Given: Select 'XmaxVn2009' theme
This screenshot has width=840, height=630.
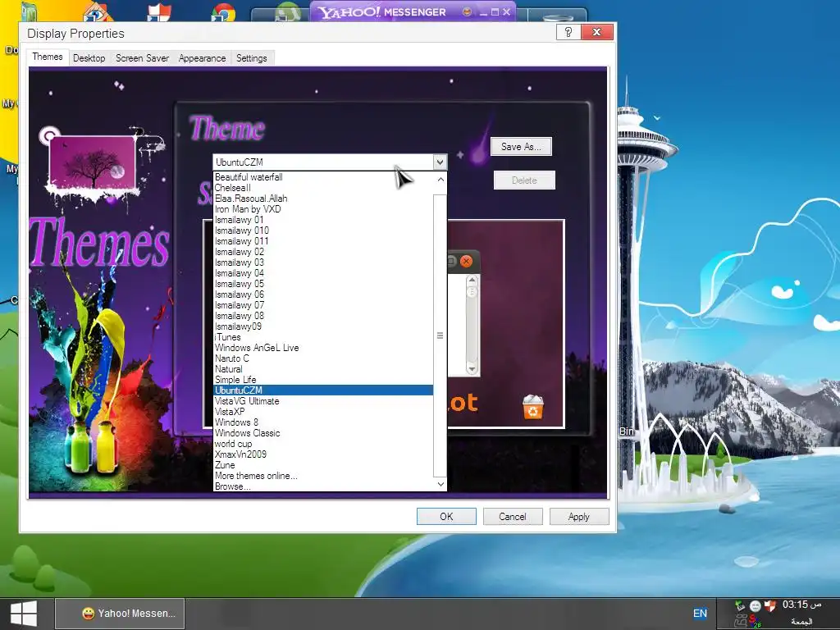Looking at the screenshot, I should click(323, 454).
